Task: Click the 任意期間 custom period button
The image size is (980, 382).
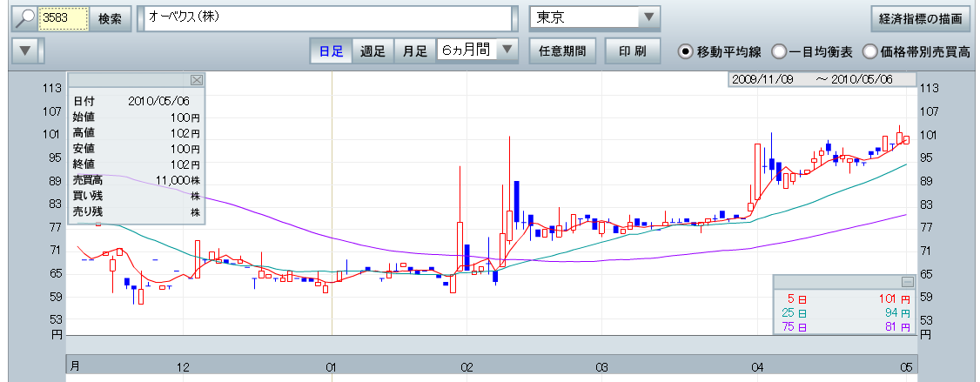Action: pyautogui.click(x=561, y=51)
